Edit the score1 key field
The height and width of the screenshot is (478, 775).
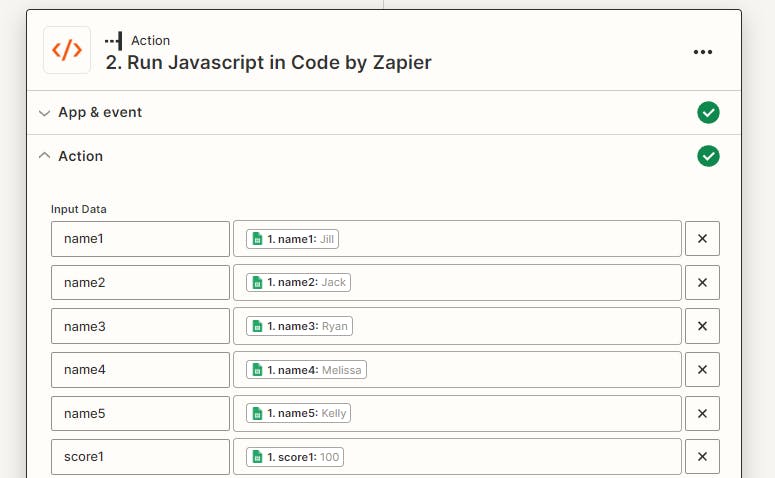pos(140,456)
